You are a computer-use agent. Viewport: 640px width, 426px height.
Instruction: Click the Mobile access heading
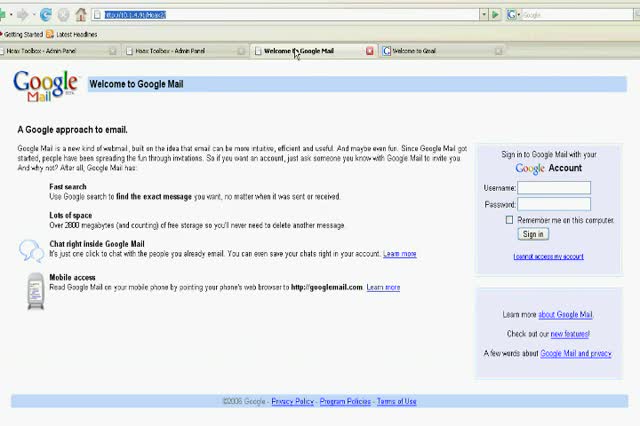point(72,277)
